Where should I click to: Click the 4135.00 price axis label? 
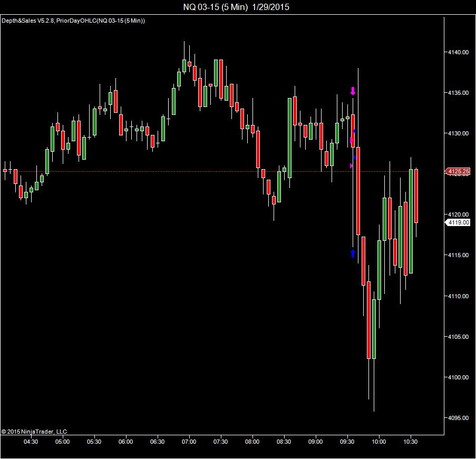point(458,93)
